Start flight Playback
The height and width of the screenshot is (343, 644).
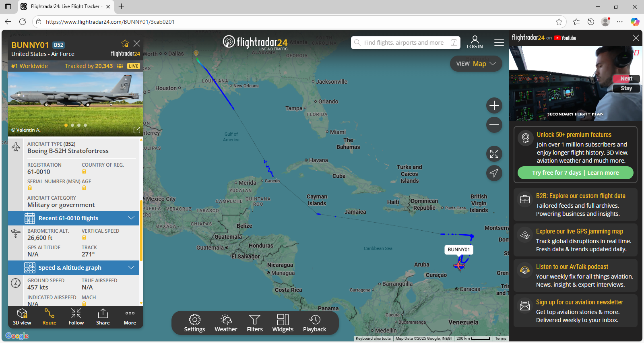tap(315, 323)
